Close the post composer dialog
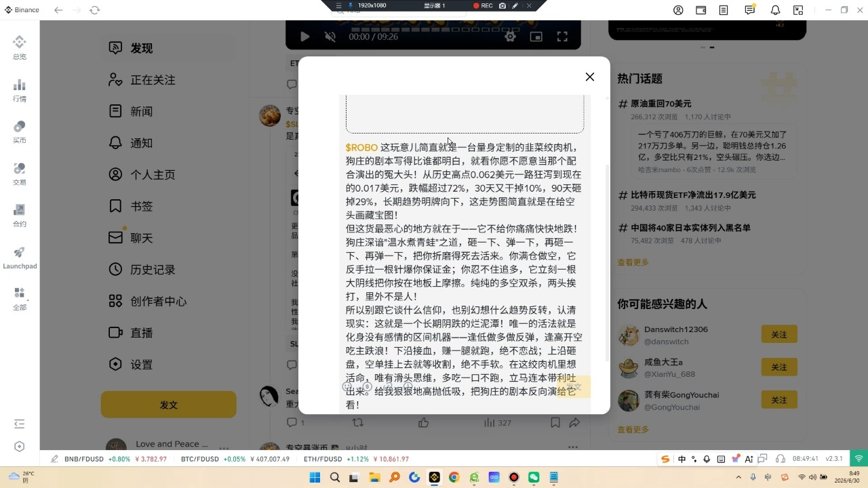Viewport: 868px width, 488px height. tap(590, 77)
